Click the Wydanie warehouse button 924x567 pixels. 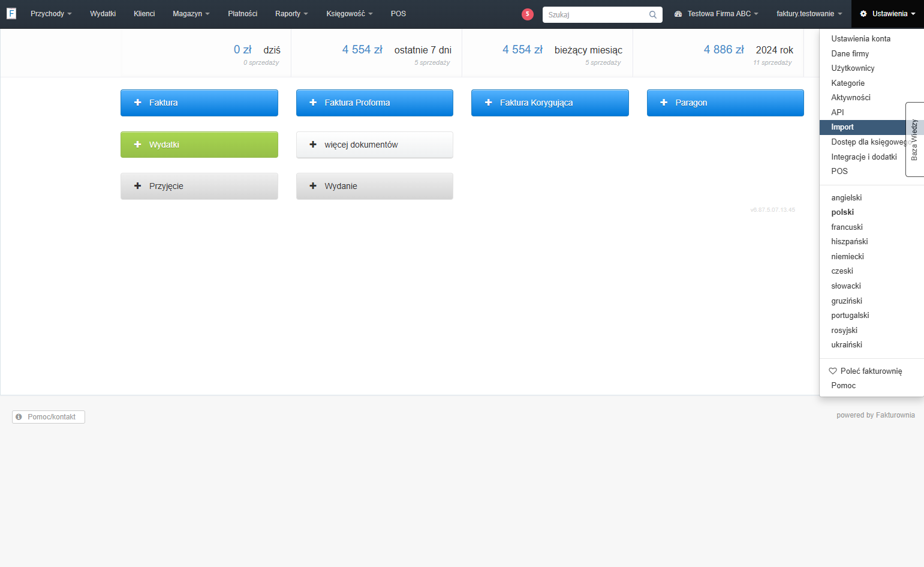(375, 186)
